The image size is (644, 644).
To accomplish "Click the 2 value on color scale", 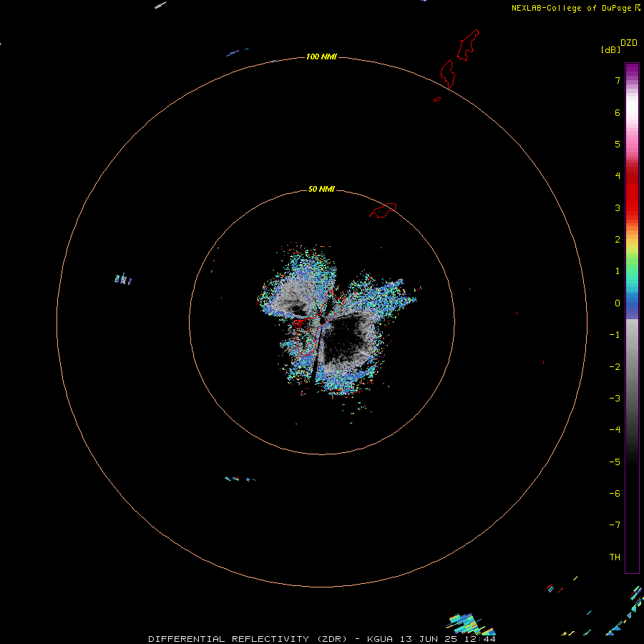I will (x=618, y=240).
